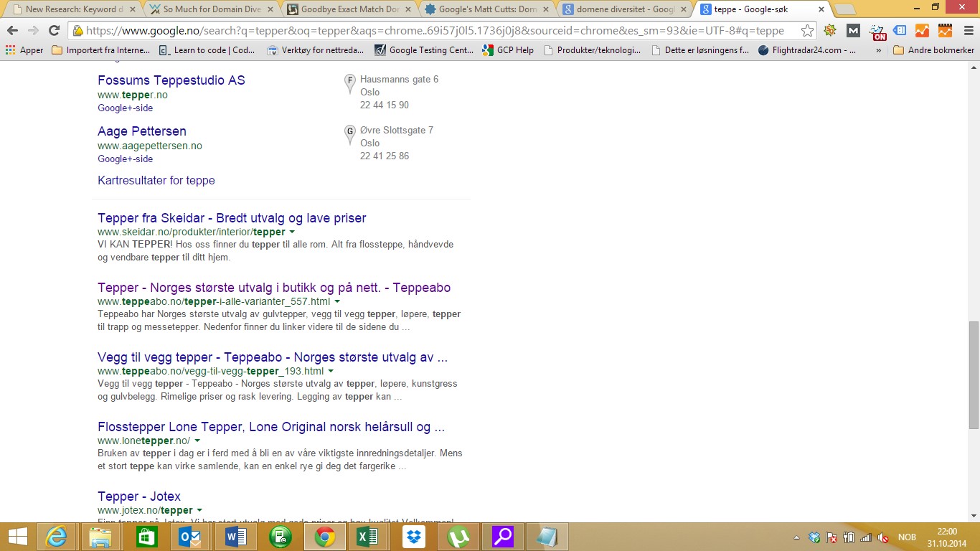Bookmark this page with the star icon
This screenshot has width=980, height=551.
point(807,31)
